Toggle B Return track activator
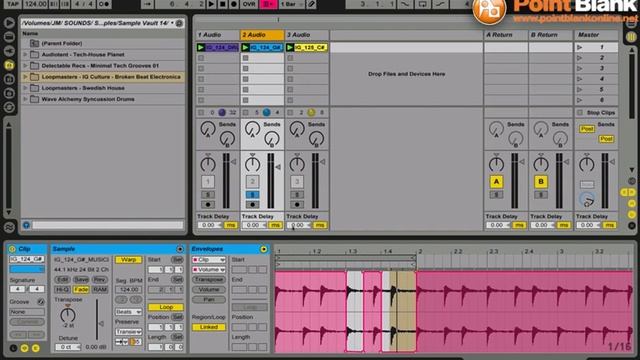 click(x=541, y=182)
